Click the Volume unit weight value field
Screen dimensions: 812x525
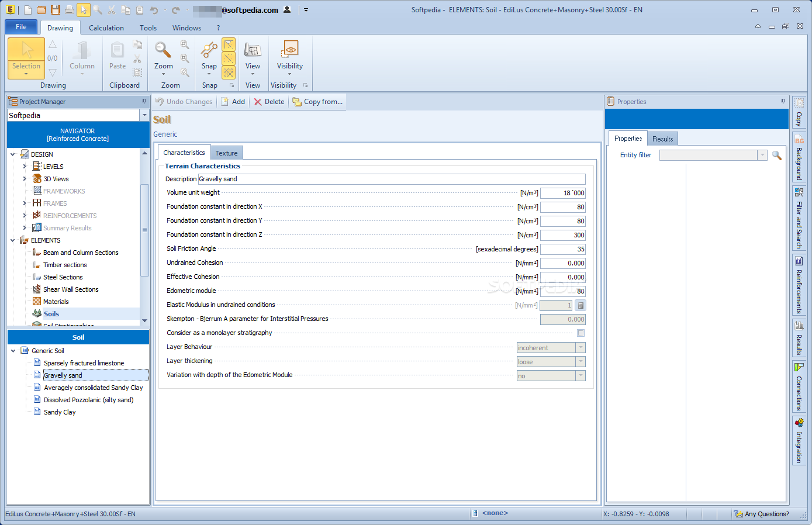click(x=563, y=193)
